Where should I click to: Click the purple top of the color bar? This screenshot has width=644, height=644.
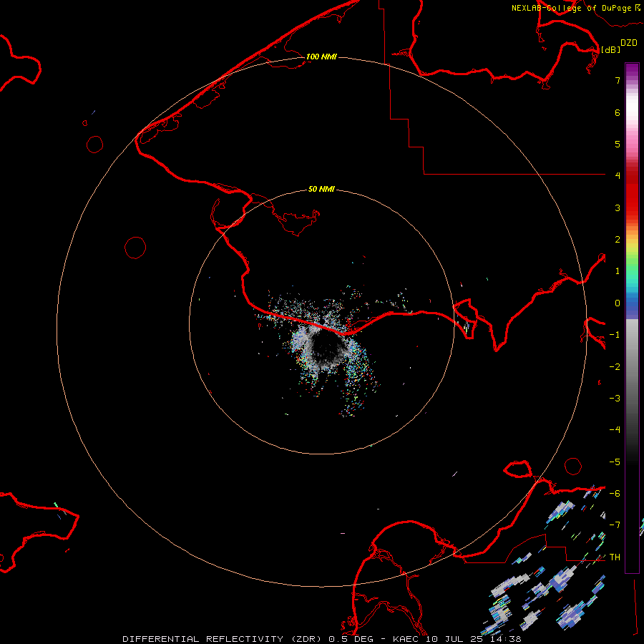click(x=632, y=70)
